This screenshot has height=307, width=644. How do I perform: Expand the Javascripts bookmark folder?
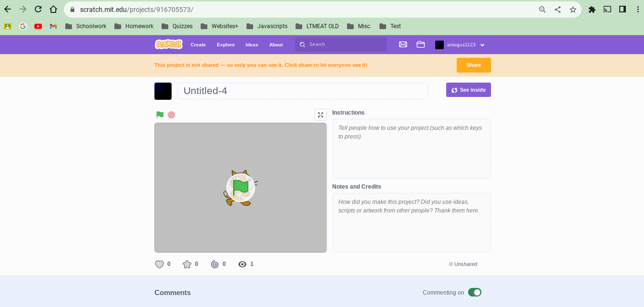coord(267,26)
